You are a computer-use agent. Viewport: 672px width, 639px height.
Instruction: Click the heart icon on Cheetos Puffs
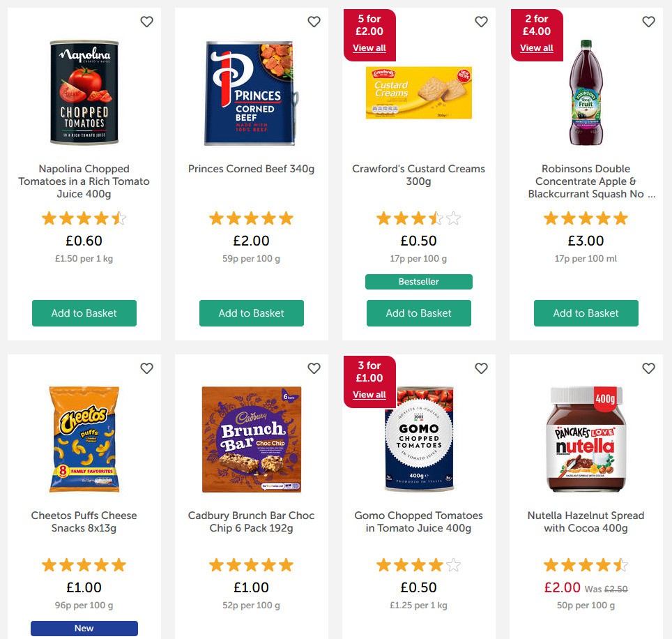click(146, 368)
